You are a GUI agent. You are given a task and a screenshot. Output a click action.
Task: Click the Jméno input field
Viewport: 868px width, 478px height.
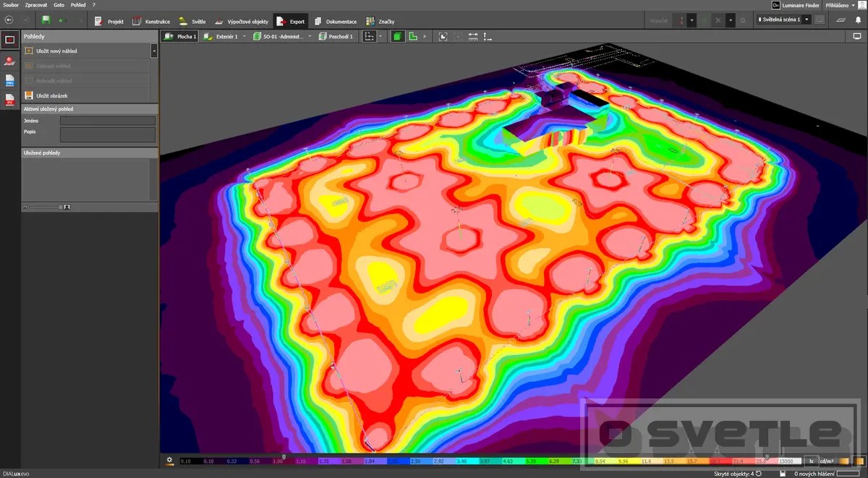click(108, 121)
